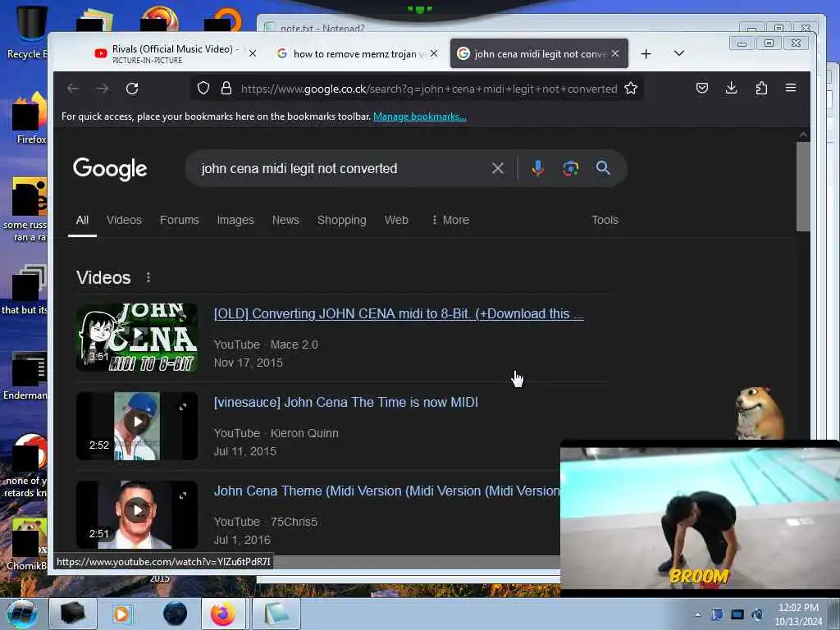Open the Windows Start menu
This screenshot has width=840, height=630.
click(22, 614)
